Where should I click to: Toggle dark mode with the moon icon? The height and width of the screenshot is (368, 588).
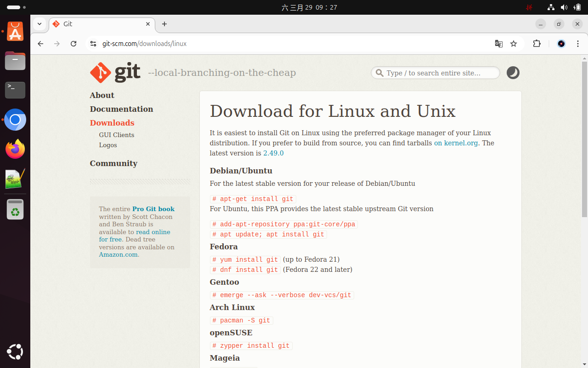click(x=513, y=73)
